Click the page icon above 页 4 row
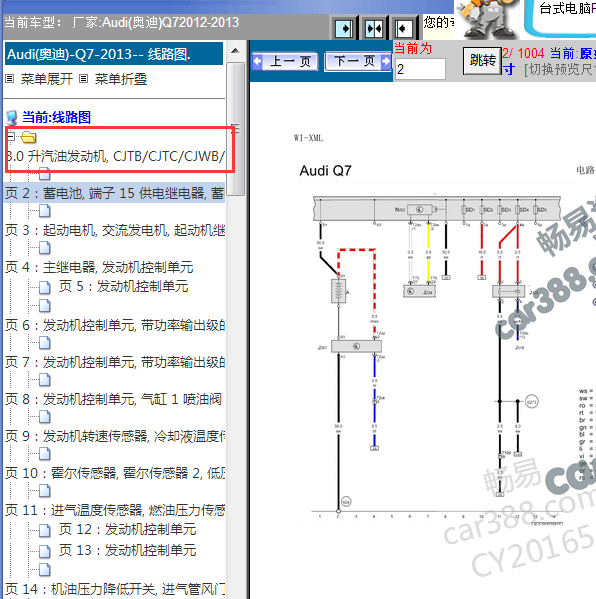The height and width of the screenshot is (599, 596). (x=45, y=248)
